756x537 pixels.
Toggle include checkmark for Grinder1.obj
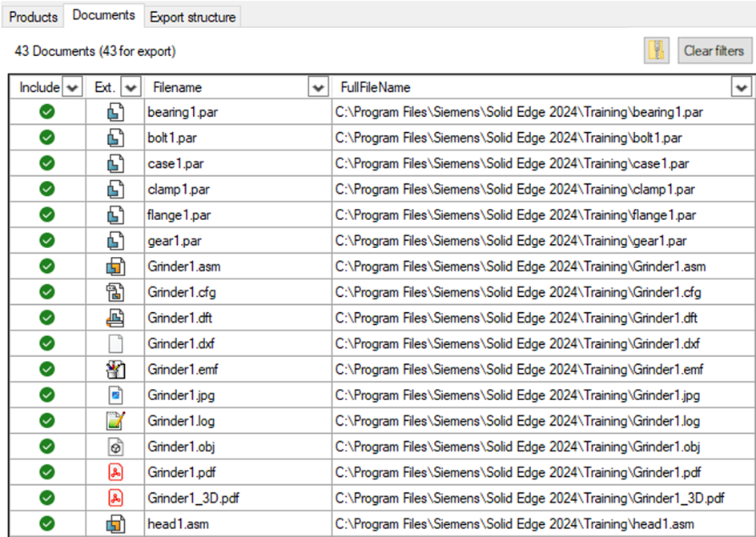pyautogui.click(x=47, y=447)
